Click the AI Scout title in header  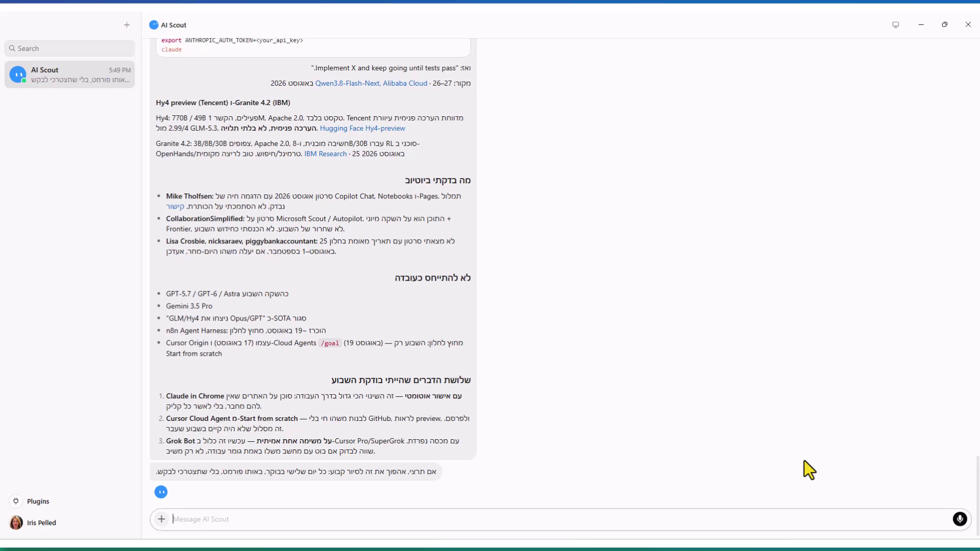click(x=174, y=25)
